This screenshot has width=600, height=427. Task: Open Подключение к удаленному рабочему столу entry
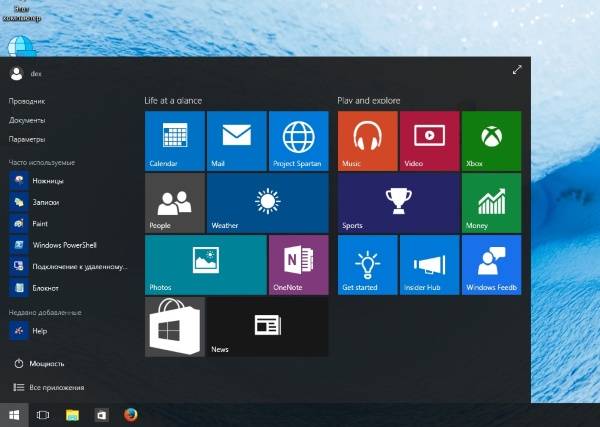pyautogui.click(x=68, y=266)
